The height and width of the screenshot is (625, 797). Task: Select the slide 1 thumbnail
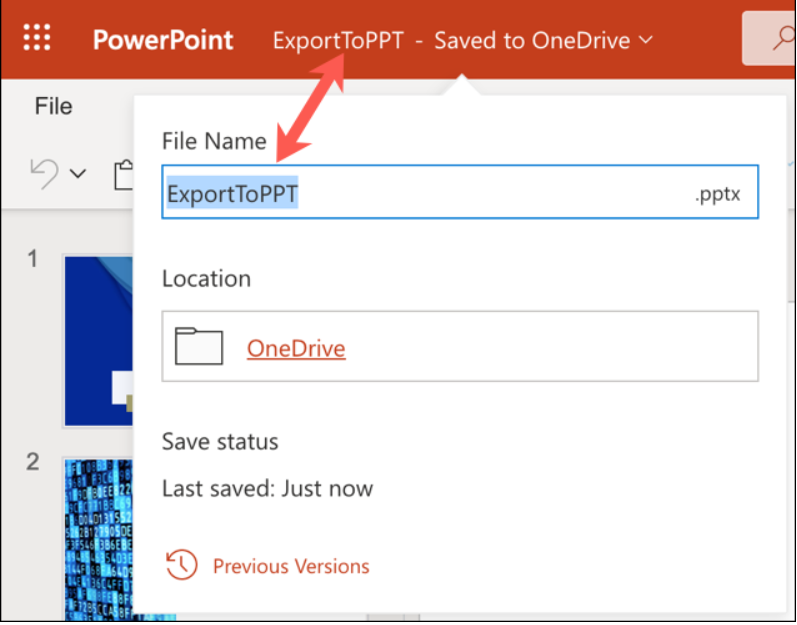coord(98,340)
